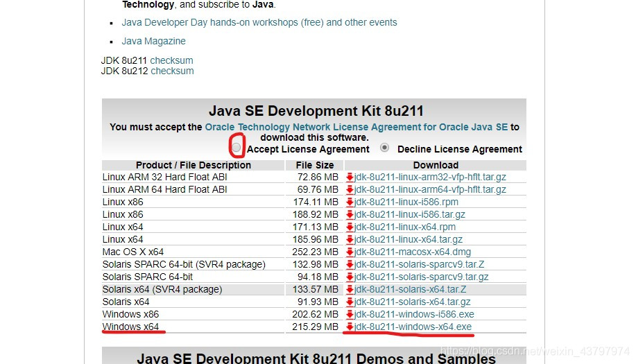Click the Windows x64 product description
The height and width of the screenshot is (364, 636).
point(130,327)
